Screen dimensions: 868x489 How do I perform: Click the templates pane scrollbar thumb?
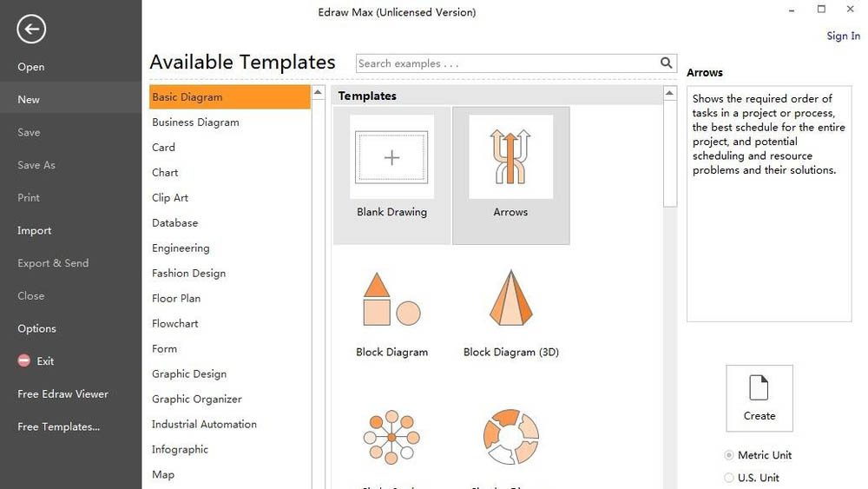point(670,154)
